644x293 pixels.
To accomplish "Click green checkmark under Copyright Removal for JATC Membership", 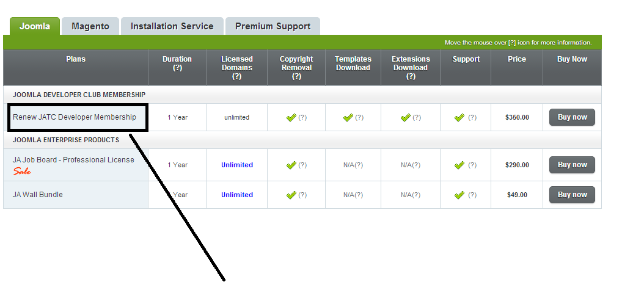I will pyautogui.click(x=291, y=118).
